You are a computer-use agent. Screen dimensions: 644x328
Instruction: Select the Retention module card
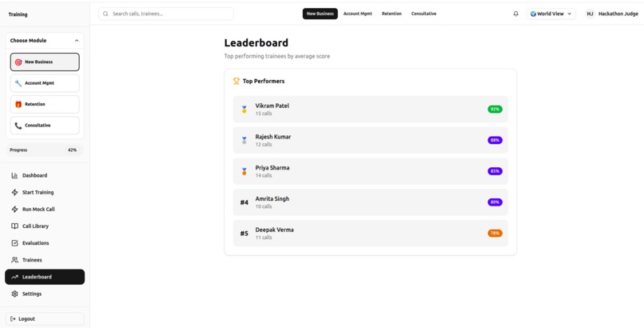tap(45, 105)
